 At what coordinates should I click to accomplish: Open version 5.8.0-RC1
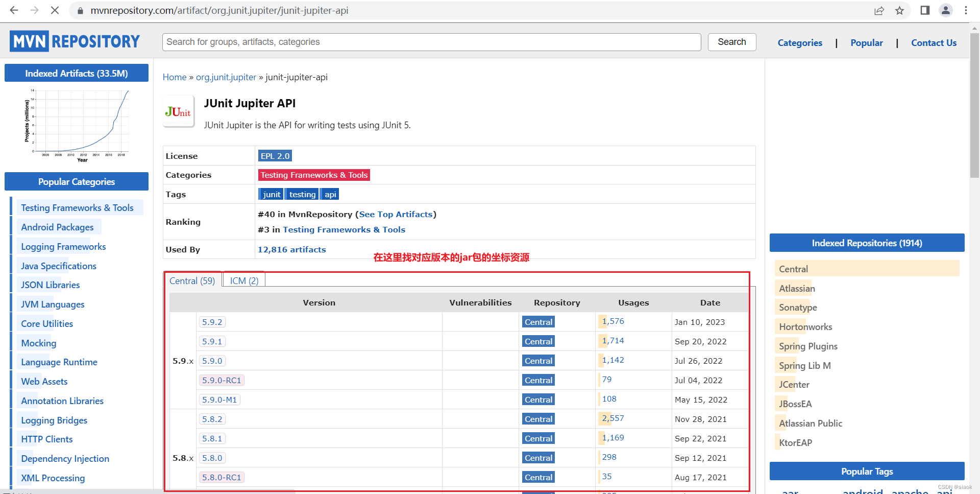point(222,477)
